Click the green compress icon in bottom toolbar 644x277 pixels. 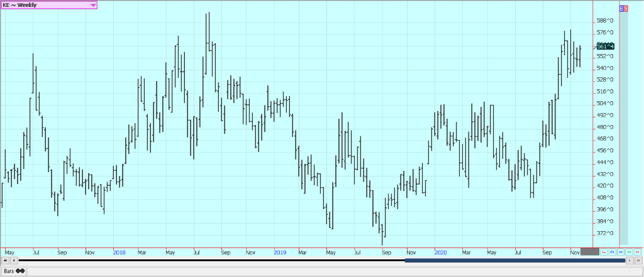629,252
